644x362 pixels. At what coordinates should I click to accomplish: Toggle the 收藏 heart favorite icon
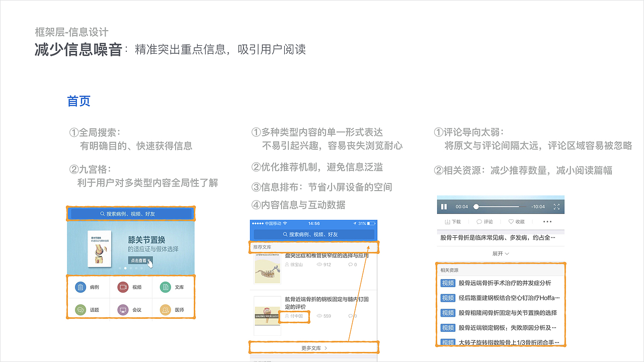tap(511, 221)
